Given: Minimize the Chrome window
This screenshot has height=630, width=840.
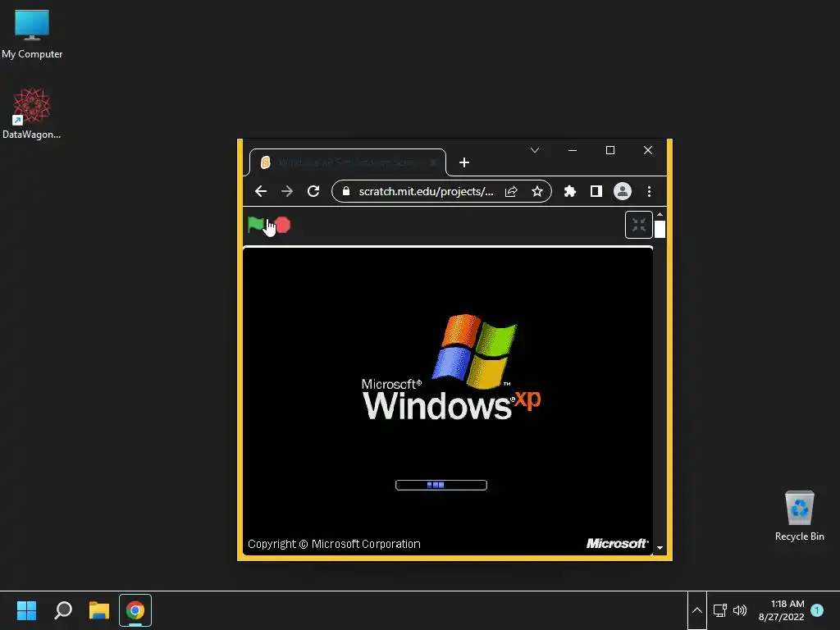Looking at the screenshot, I should tap(572, 150).
